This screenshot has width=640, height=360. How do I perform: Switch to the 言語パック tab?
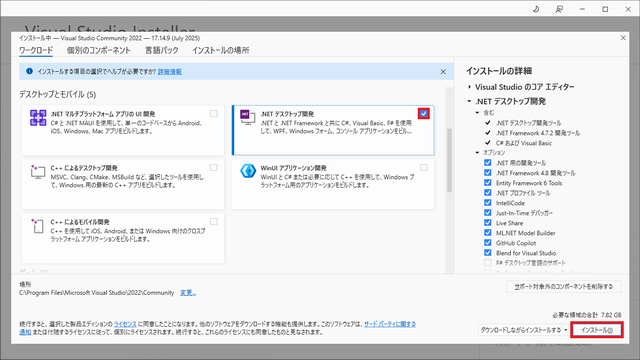click(x=162, y=50)
